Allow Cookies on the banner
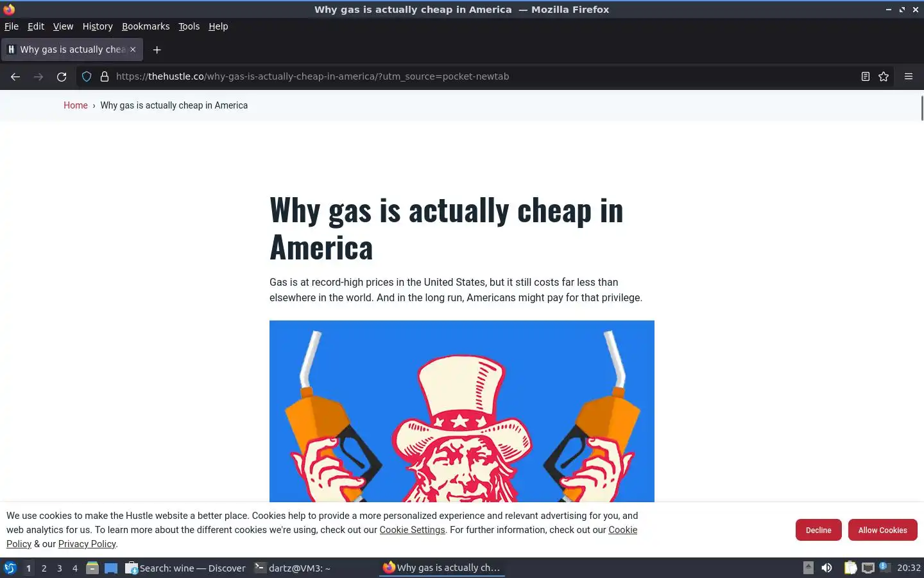Viewport: 924px width, 578px height. click(883, 530)
